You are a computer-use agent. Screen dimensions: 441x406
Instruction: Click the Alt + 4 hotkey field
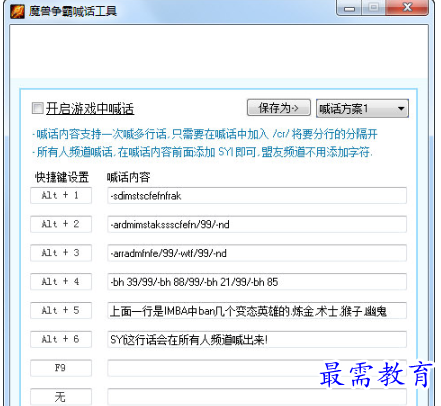[x=61, y=282]
